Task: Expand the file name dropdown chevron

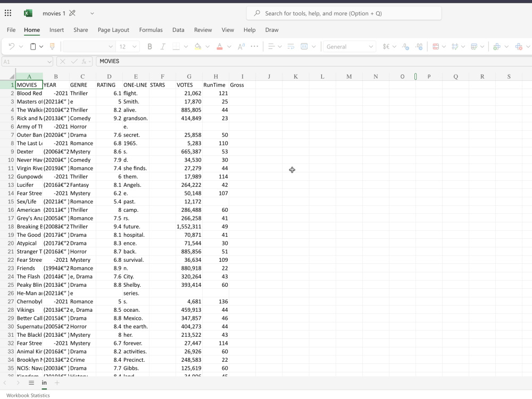Action: pyautogui.click(x=92, y=14)
